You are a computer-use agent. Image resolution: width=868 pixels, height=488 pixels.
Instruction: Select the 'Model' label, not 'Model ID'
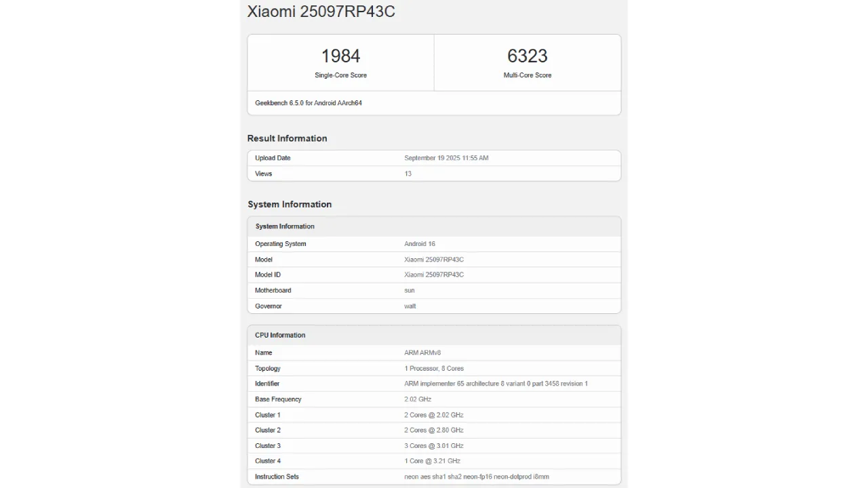point(264,260)
